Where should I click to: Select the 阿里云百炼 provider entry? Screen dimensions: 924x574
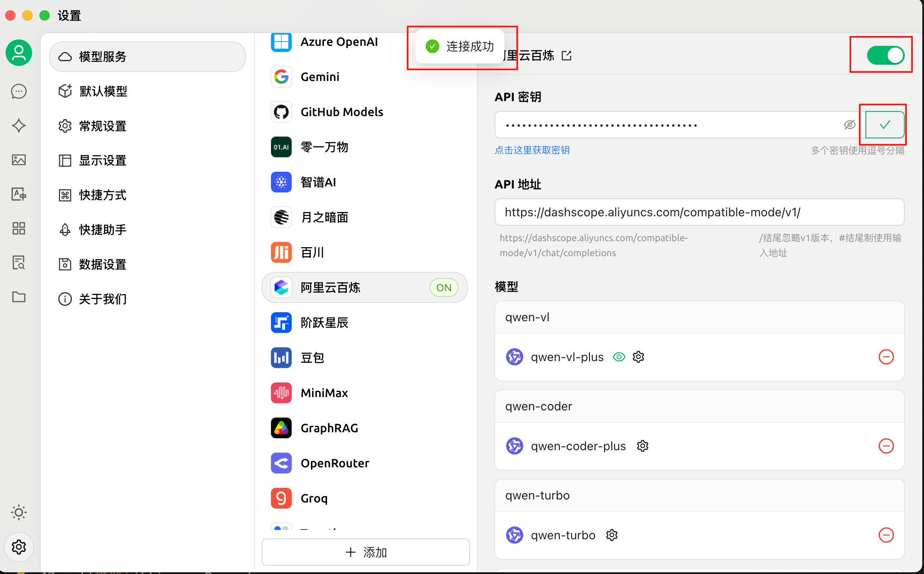[364, 287]
